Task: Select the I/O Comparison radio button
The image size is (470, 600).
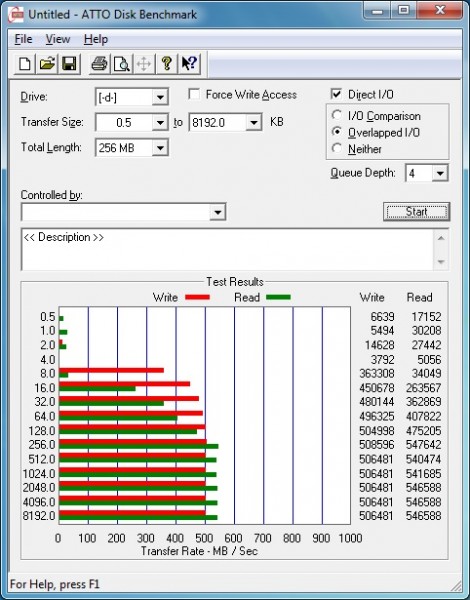Action: pyautogui.click(x=337, y=115)
